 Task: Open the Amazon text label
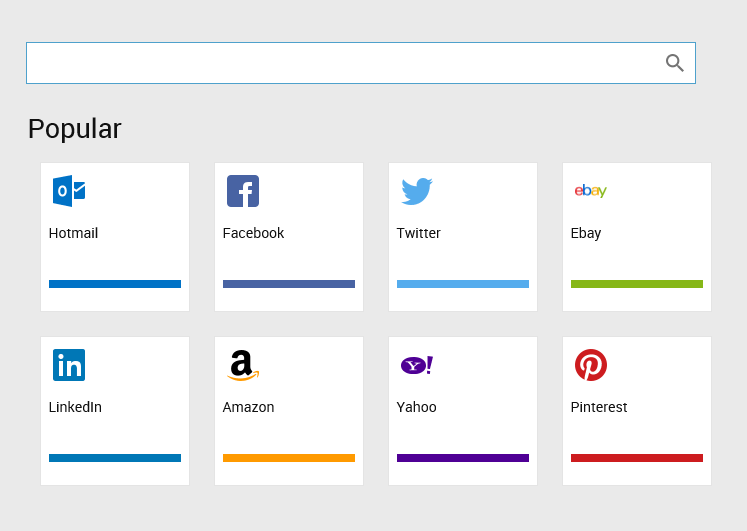tap(248, 407)
